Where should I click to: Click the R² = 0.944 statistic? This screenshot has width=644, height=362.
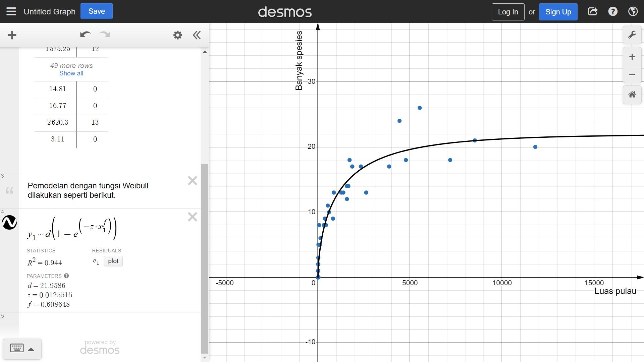(x=45, y=262)
